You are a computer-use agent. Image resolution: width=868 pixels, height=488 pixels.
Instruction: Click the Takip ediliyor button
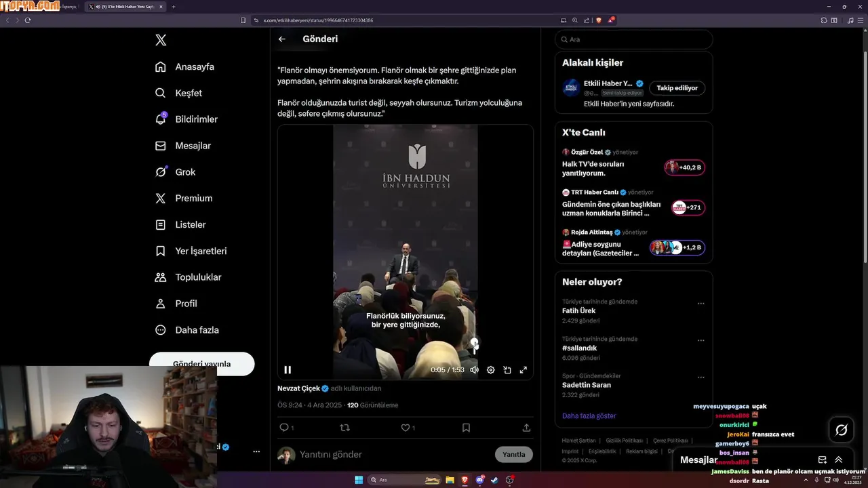pos(677,88)
